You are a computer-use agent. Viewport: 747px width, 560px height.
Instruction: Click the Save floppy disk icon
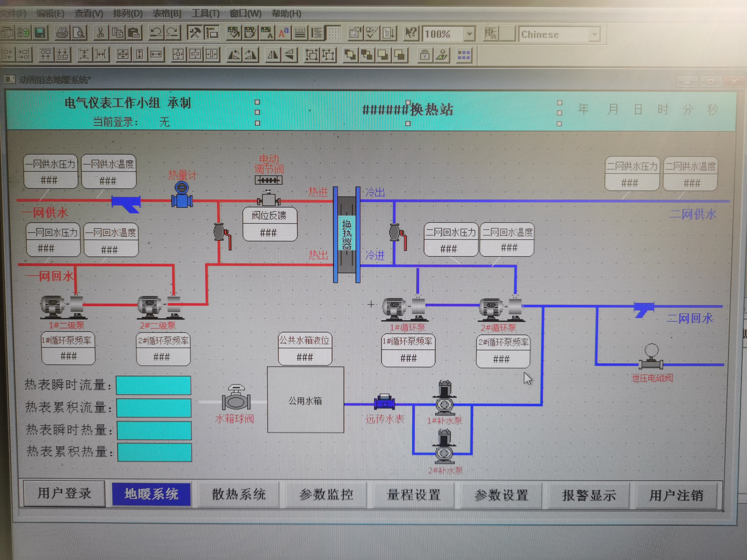click(40, 33)
